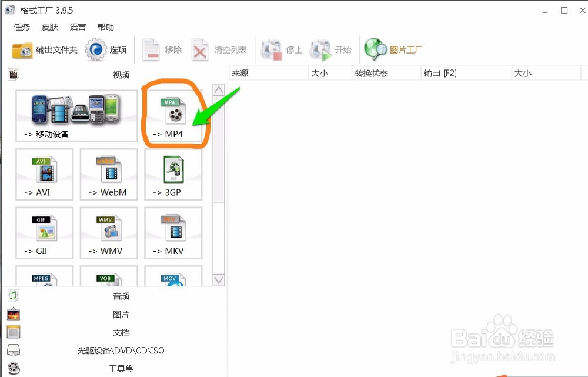588x377 pixels.
Task: Click the scrollbar down arrow
Action: click(x=218, y=281)
